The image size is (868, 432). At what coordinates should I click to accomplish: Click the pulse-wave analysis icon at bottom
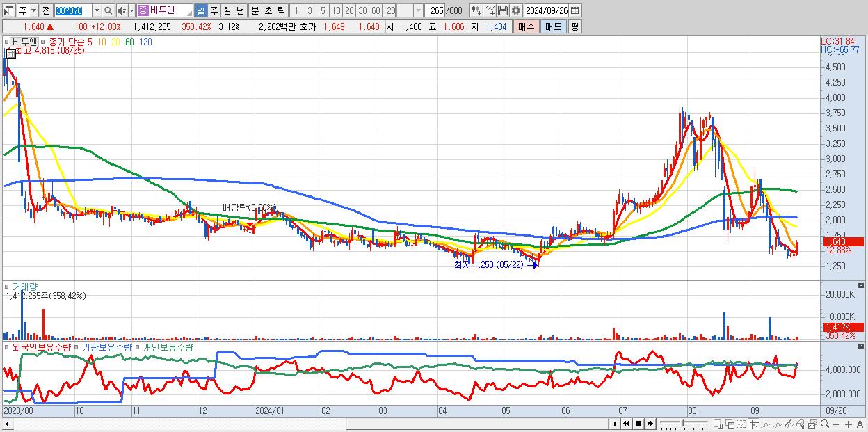coord(778,424)
